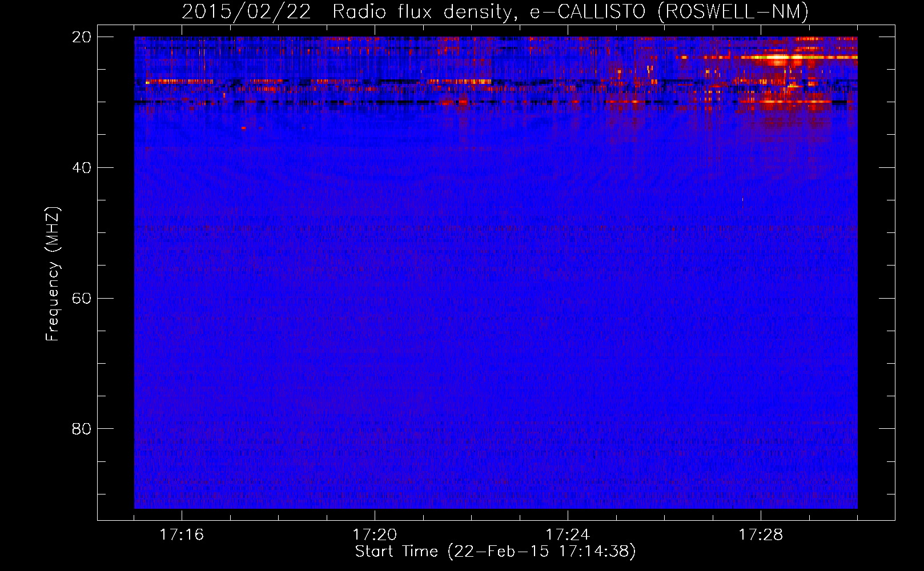This screenshot has height=571, width=924.
Task: Click the 80 frequency tick label
Action: point(82,429)
